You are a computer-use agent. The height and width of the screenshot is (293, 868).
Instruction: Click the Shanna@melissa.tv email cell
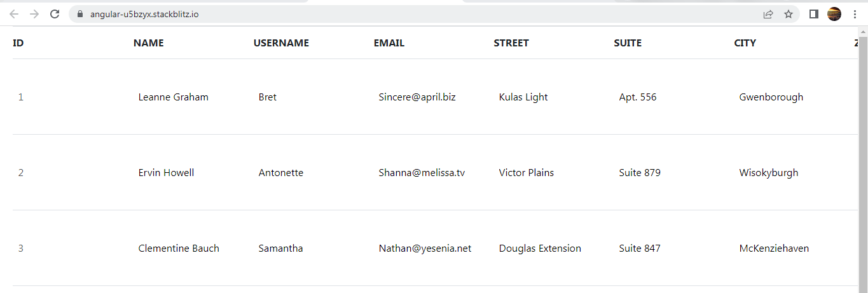coord(422,173)
